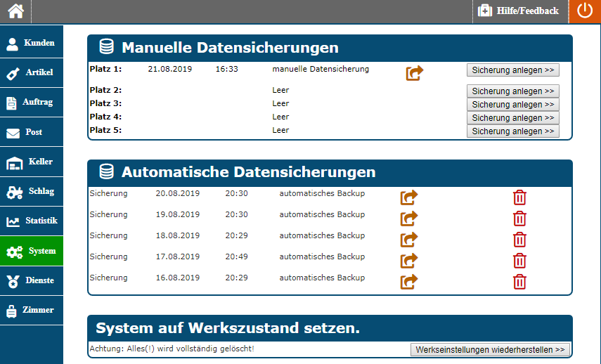The width and height of the screenshot is (601, 364).
Task: Switch to Dienste in the sidebar
Action: click(x=32, y=280)
